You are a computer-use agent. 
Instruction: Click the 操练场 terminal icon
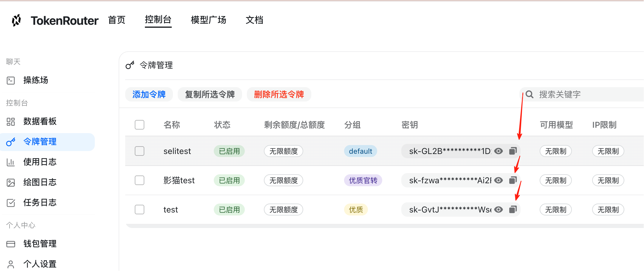point(11,80)
